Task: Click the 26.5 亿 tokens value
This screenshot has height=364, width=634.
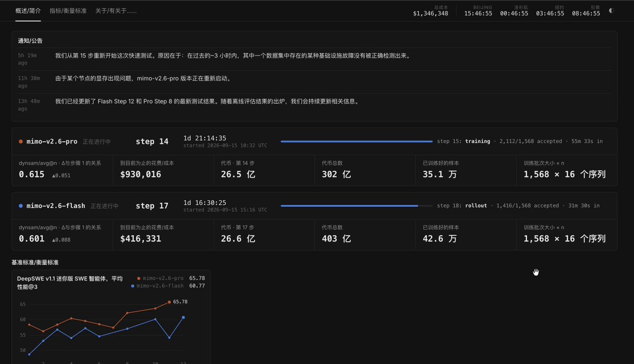Action: click(238, 174)
